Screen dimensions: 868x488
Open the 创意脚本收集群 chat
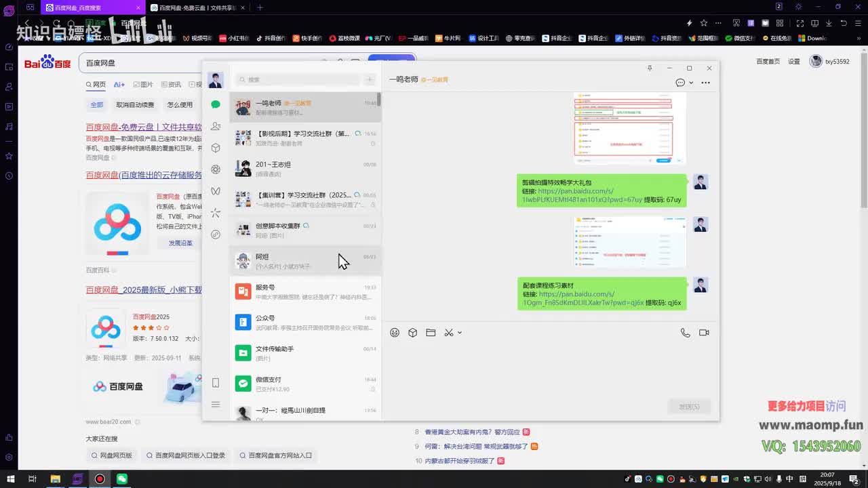pos(305,230)
